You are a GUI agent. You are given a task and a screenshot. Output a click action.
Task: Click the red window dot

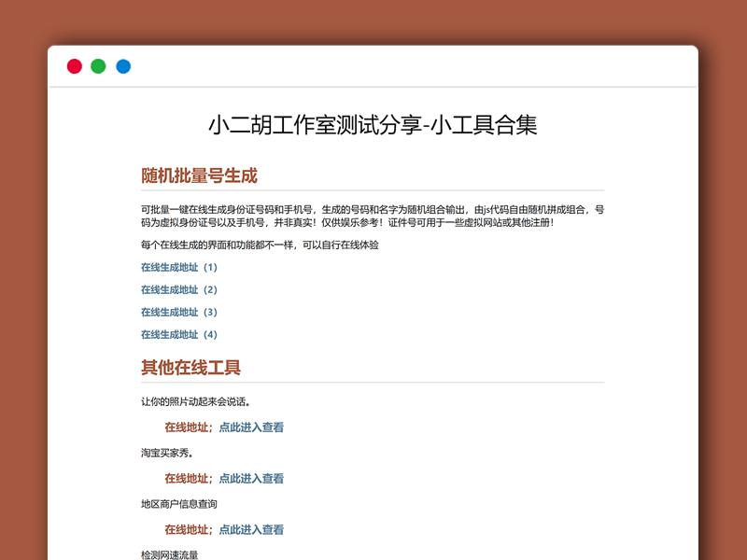coord(75,66)
